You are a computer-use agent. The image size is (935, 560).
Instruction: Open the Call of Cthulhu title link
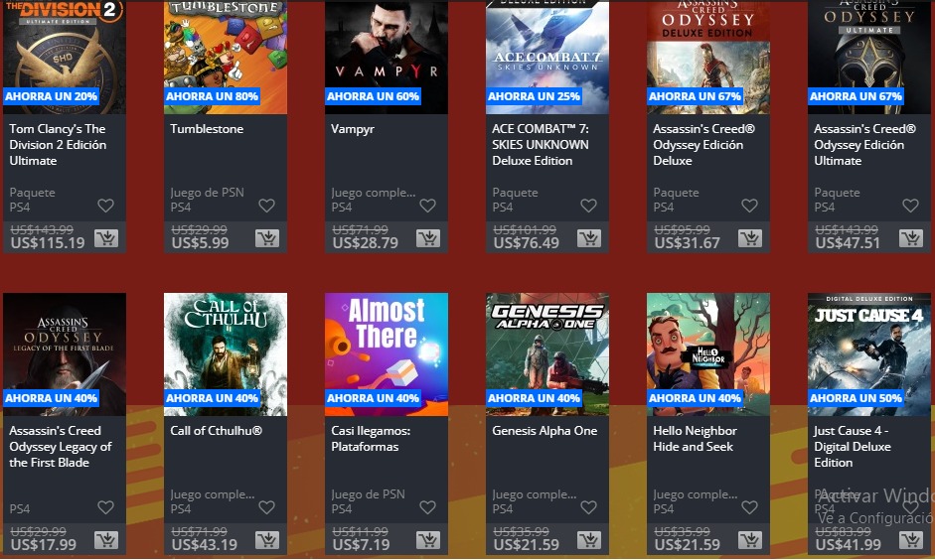coord(216,431)
